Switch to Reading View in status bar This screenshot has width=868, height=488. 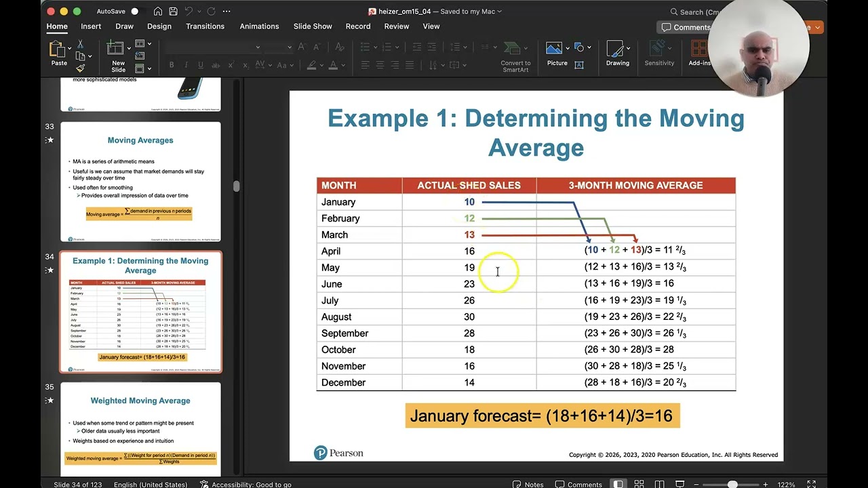pyautogui.click(x=659, y=485)
